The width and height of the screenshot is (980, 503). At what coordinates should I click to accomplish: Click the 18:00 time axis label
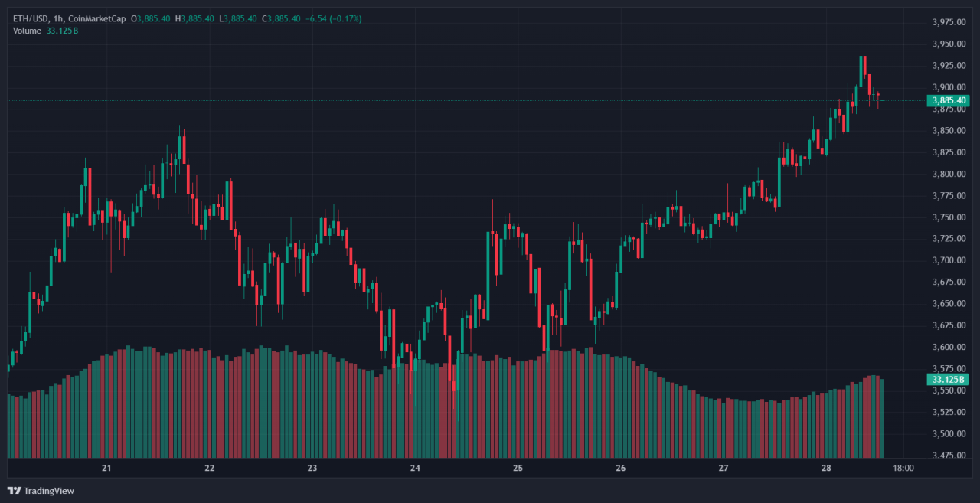pos(903,468)
